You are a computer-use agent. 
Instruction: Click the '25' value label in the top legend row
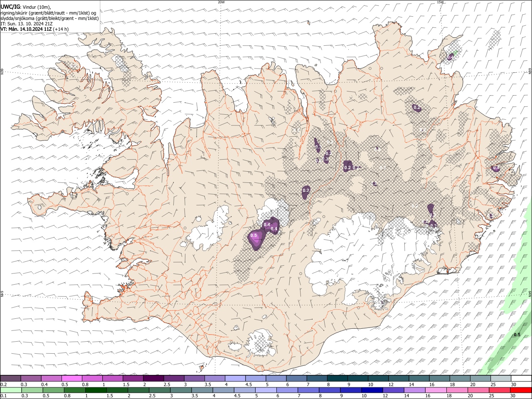click(x=493, y=384)
